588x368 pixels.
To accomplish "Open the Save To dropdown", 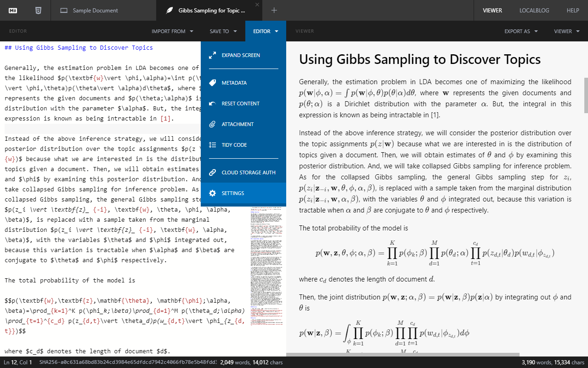I will pyautogui.click(x=223, y=31).
